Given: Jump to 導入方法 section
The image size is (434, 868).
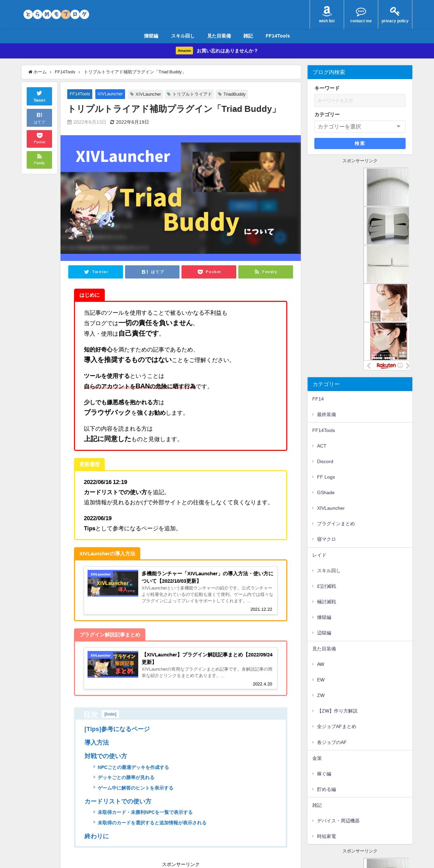Looking at the screenshot, I should [x=97, y=743].
